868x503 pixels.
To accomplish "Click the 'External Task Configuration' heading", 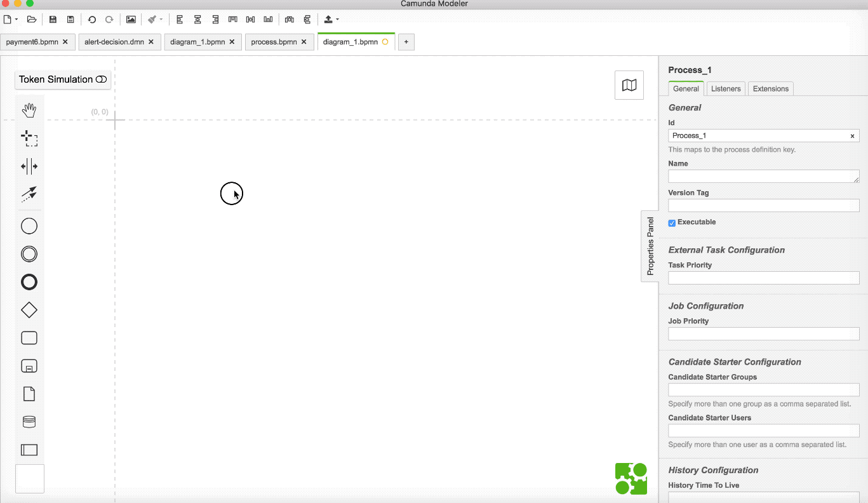I will click(726, 250).
